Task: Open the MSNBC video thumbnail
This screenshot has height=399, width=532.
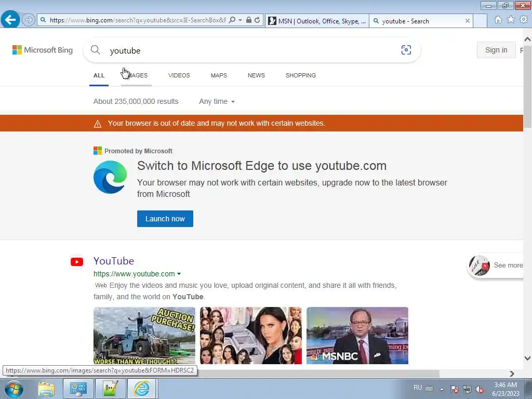Action: [357, 336]
